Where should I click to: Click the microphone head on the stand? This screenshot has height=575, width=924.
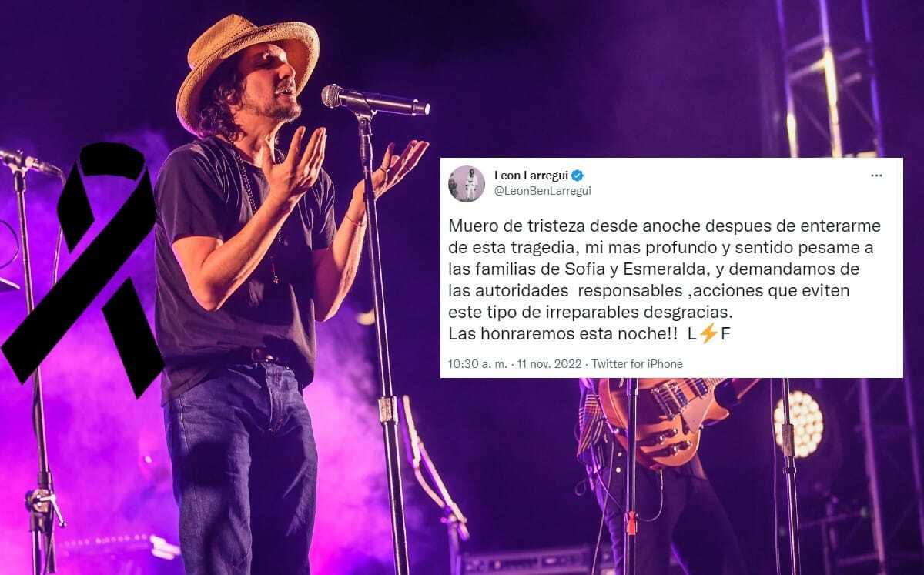pos(340,95)
